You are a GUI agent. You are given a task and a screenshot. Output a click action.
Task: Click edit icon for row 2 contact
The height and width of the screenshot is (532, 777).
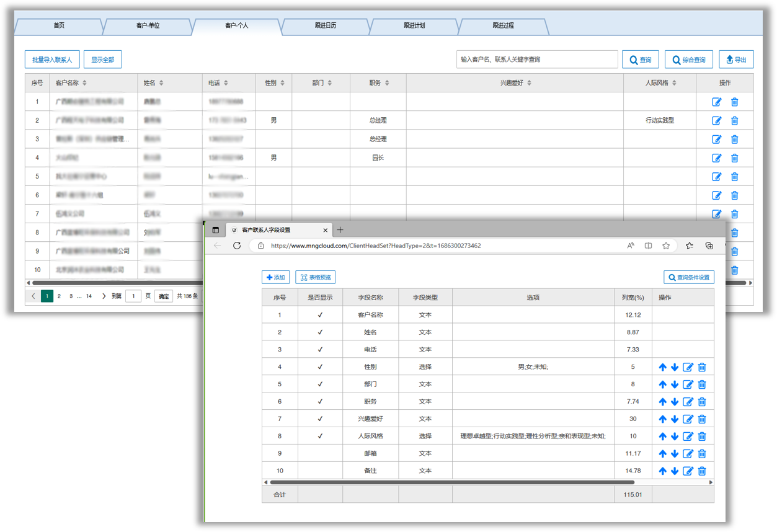pyautogui.click(x=716, y=120)
